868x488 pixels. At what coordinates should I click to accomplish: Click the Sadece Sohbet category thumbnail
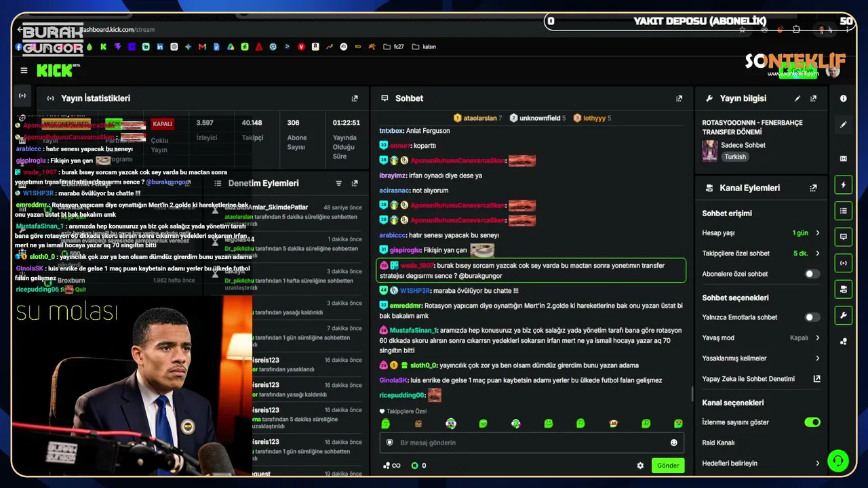710,150
